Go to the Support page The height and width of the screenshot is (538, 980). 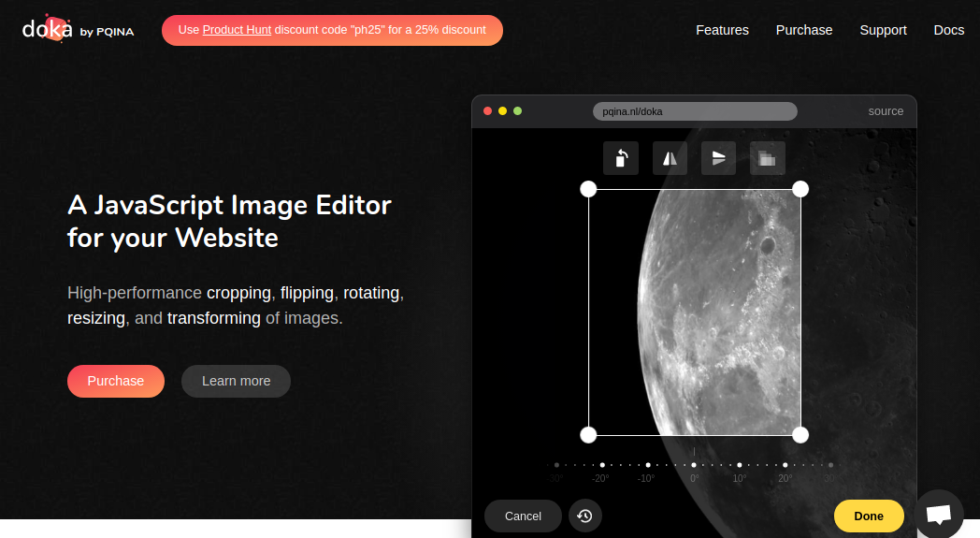[883, 30]
